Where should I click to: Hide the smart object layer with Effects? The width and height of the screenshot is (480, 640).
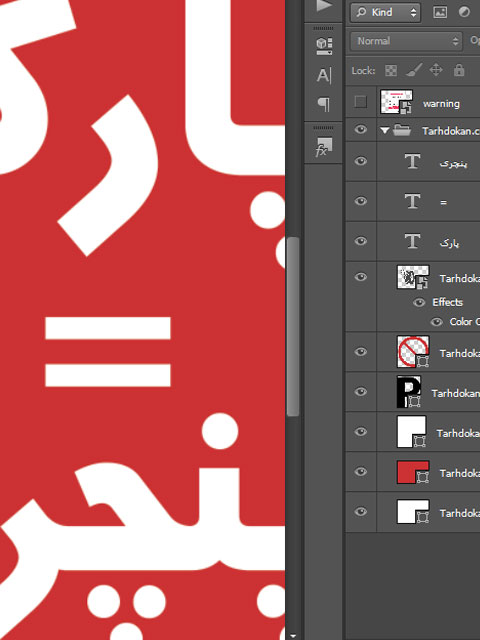[x=360, y=277]
